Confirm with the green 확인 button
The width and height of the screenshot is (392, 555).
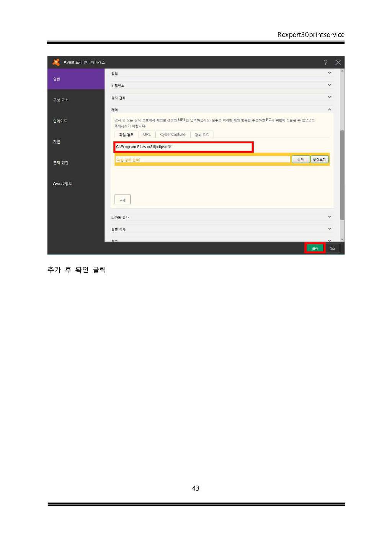point(315,248)
